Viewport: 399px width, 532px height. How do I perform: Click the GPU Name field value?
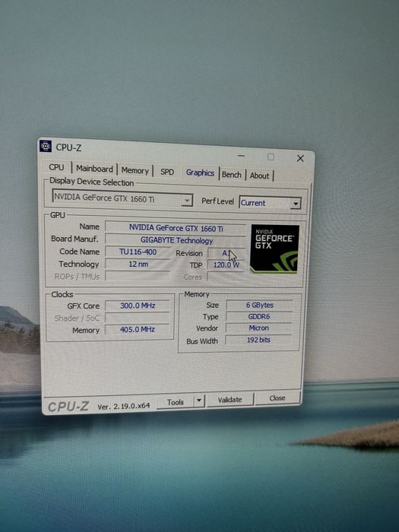click(x=176, y=228)
